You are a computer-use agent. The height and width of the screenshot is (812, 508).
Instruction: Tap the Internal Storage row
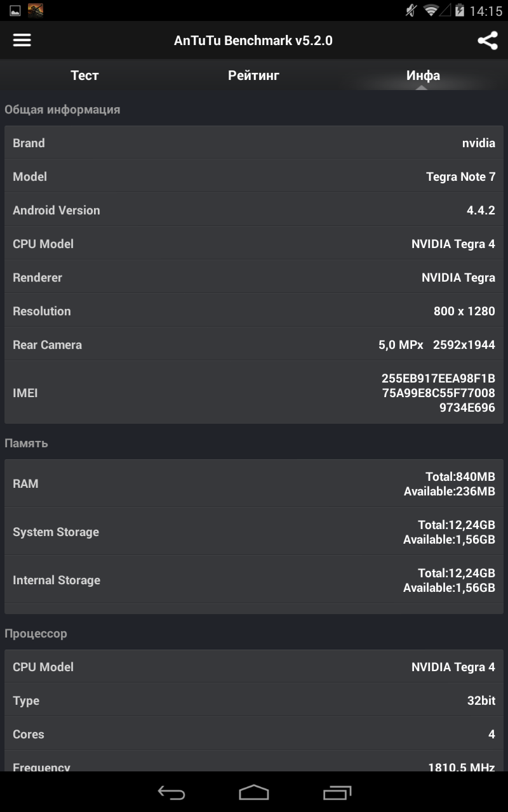(x=254, y=580)
